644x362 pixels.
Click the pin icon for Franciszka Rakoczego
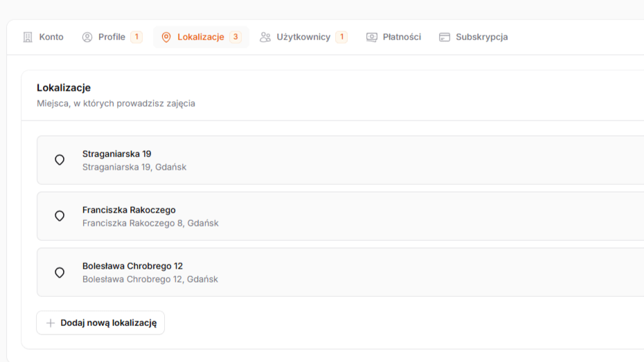pyautogui.click(x=60, y=216)
